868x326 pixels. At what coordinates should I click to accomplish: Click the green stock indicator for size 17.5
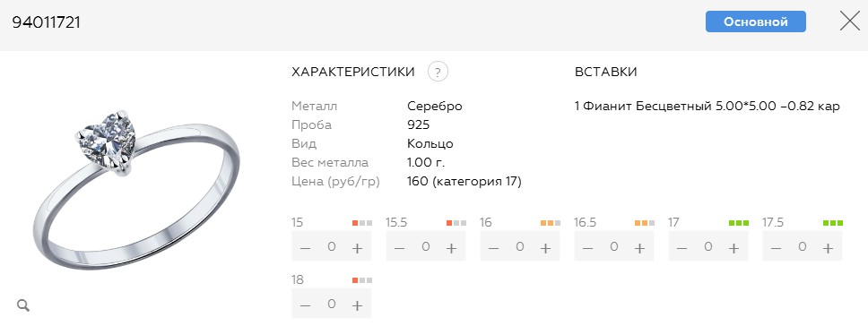(x=833, y=223)
